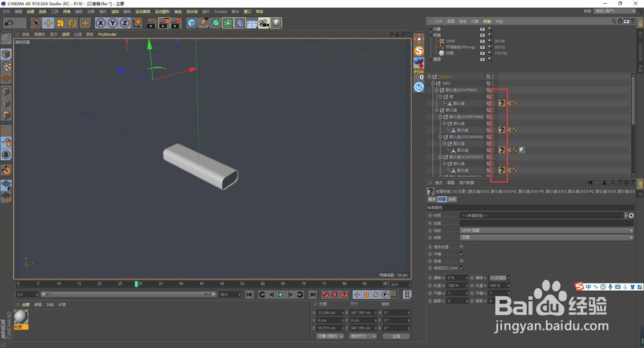
Task: Toggle the 连续 seamless checkbox
Action: [x=462, y=261]
